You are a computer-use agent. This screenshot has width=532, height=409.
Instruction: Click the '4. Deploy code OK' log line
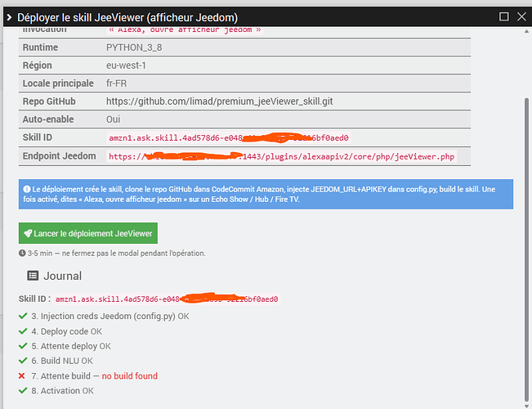click(66, 331)
